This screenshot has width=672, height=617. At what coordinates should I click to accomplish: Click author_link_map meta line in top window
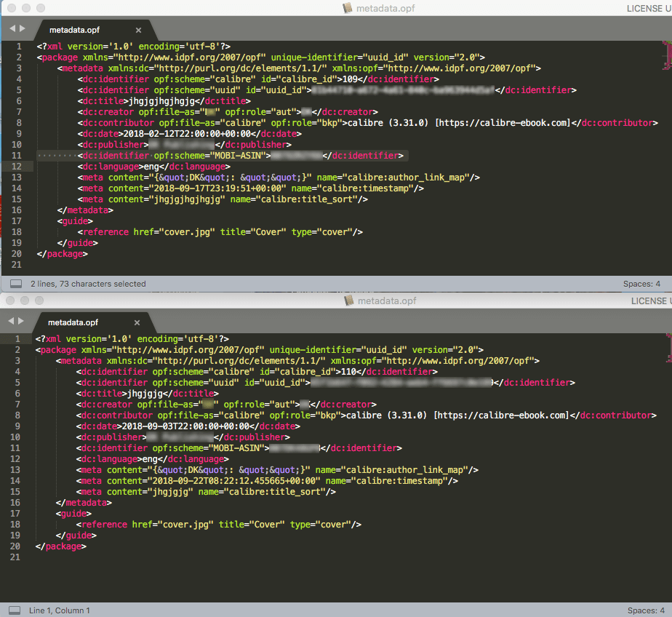(279, 177)
